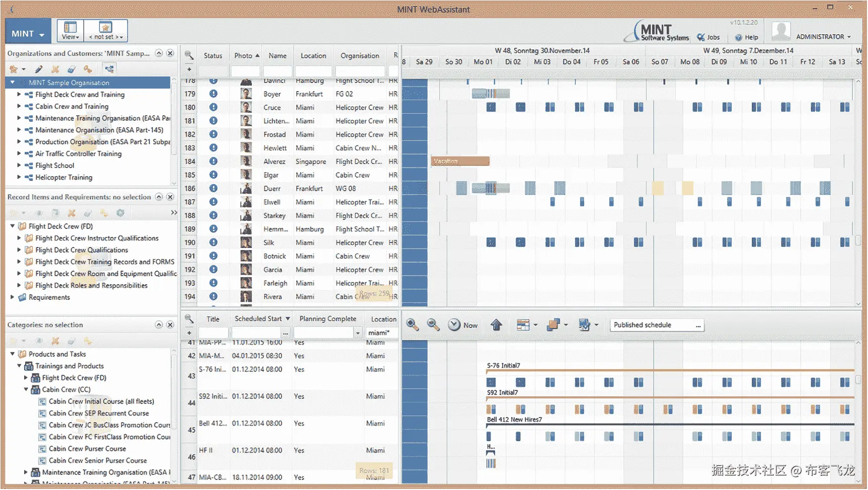Viewport: 868px width, 490px height.
Task: Select Cabin Crew SEP Recurrent Course
Action: [x=99, y=413]
